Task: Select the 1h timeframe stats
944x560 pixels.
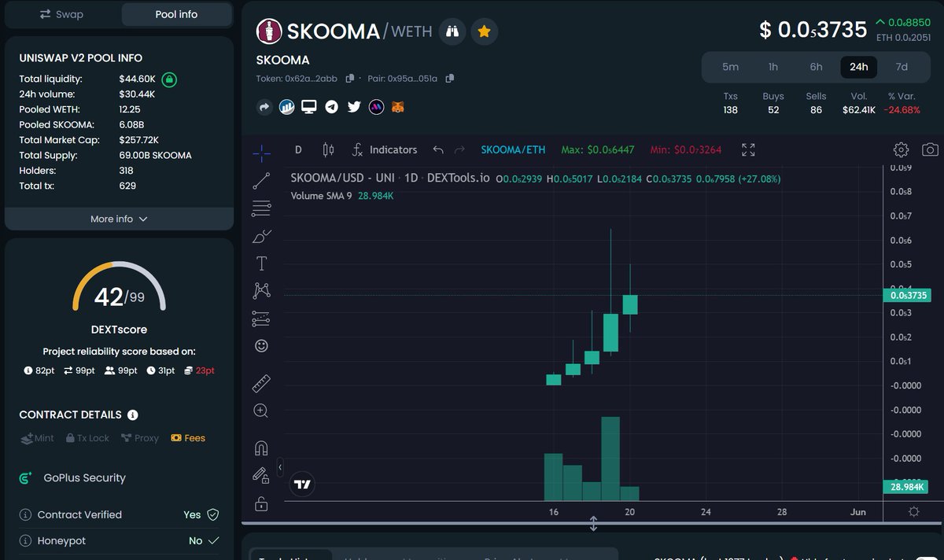Action: click(x=773, y=67)
